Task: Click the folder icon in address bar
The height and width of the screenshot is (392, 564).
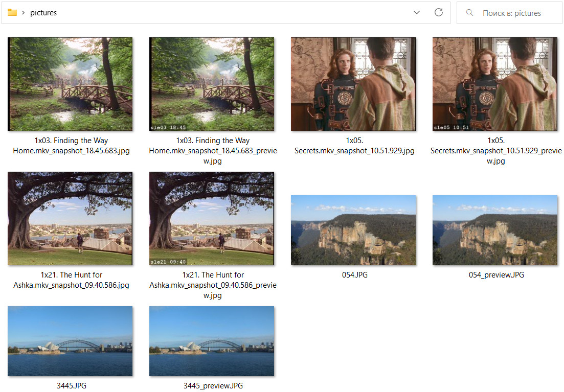Action: point(12,13)
